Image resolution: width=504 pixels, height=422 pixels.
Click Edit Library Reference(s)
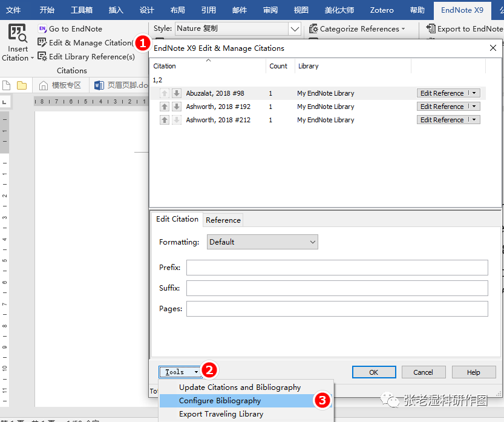pos(86,57)
